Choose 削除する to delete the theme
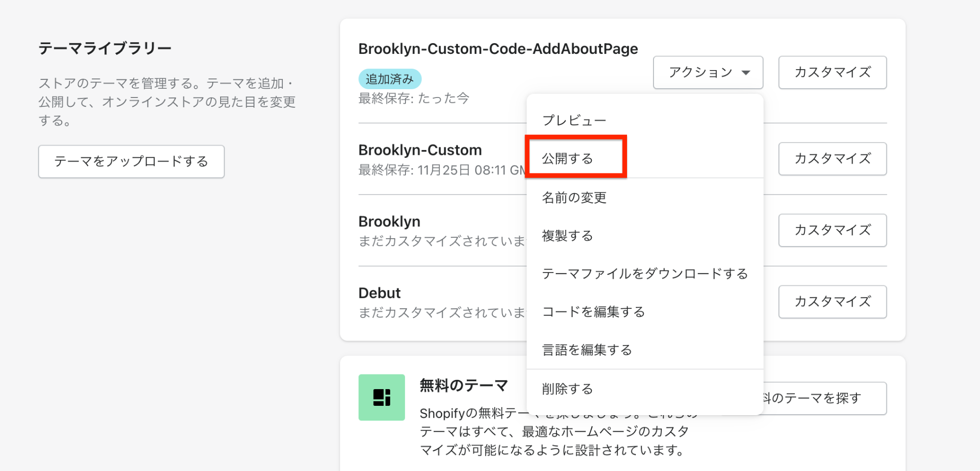 (567, 389)
